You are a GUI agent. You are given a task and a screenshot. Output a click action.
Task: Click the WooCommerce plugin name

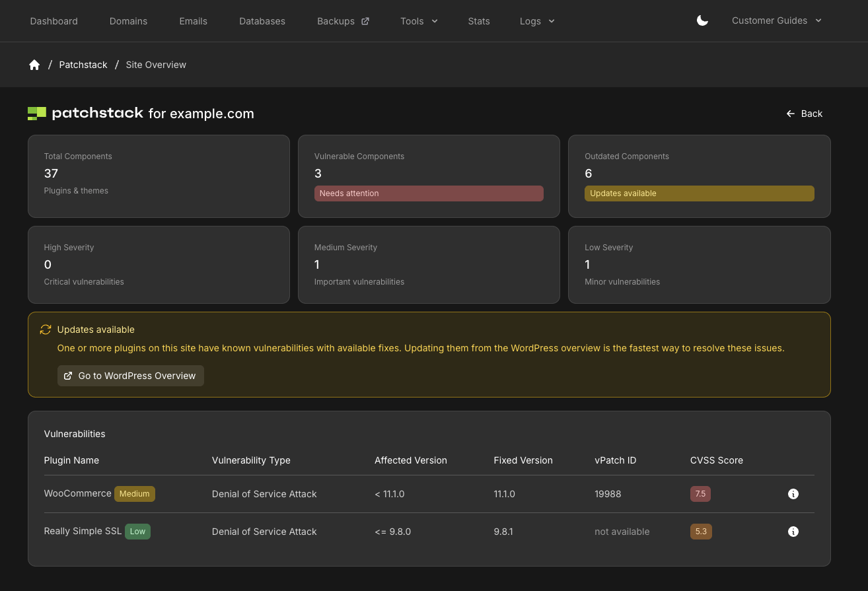coord(78,493)
